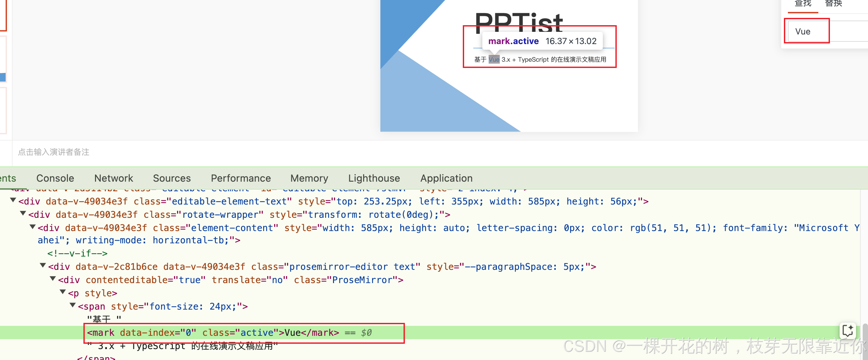The image size is (868, 360).
Task: Click the speaker notes field 点击输入演讲者备注
Action: click(x=53, y=152)
